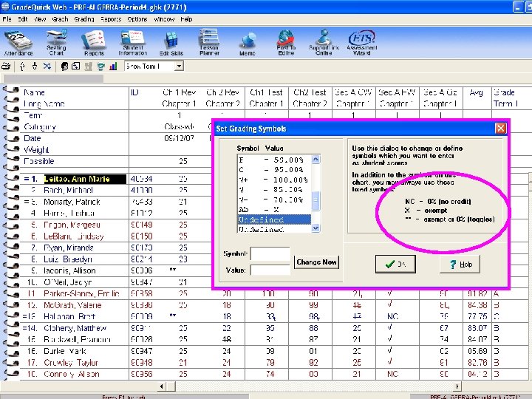This screenshot has width=532, height=399.
Task: Click the blue crossed-arrows shuffle icon
Action: click(47, 66)
